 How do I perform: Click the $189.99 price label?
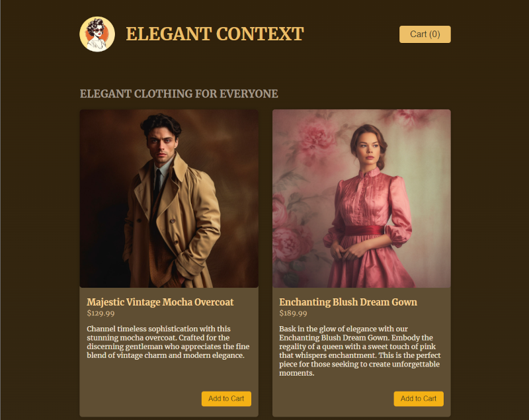pos(293,313)
